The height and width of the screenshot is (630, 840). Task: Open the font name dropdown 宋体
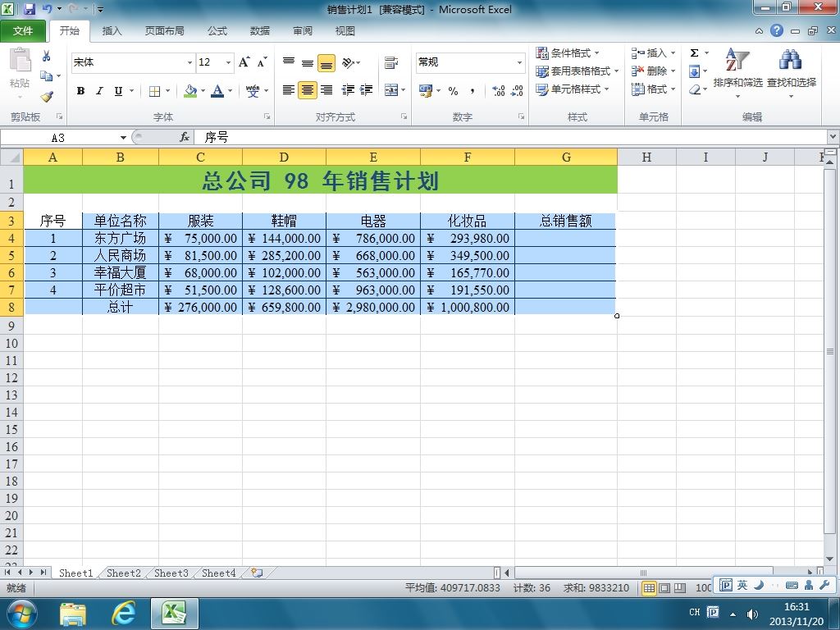pos(189,62)
